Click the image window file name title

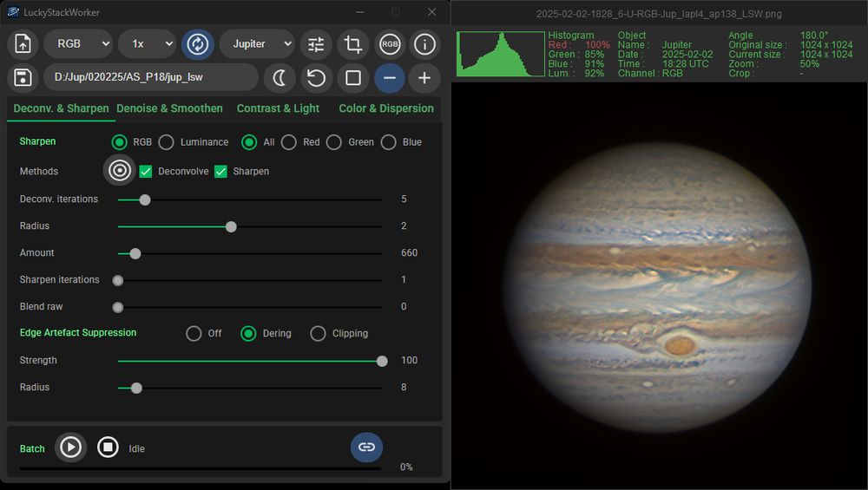coord(659,14)
